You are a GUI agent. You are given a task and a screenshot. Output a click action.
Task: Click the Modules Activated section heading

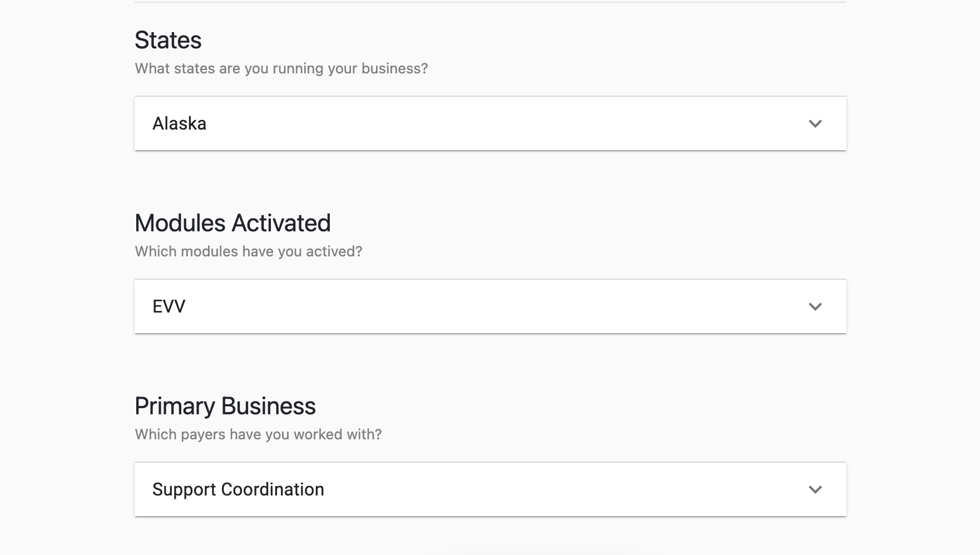coord(232,223)
